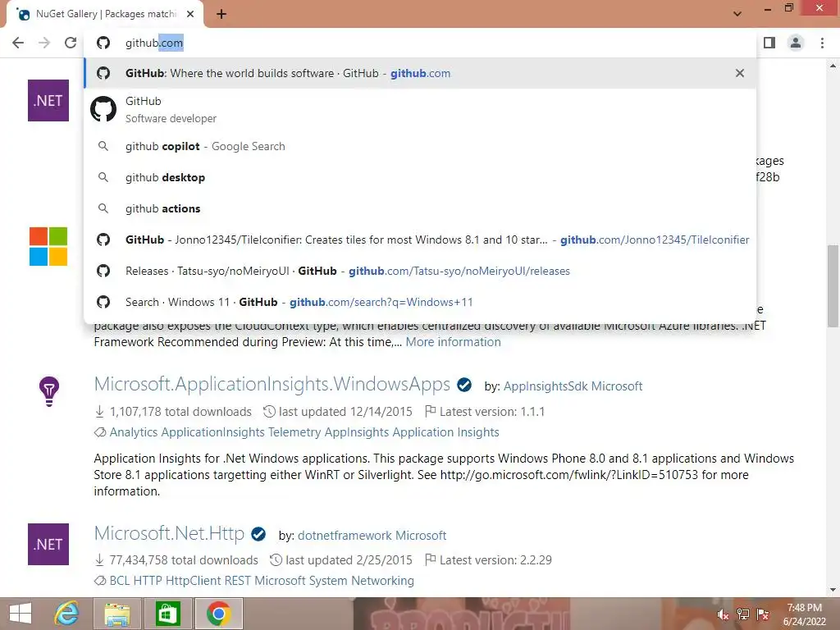
Task: Click the purple lightbulb ApplicationInsights package icon
Action: (x=48, y=391)
